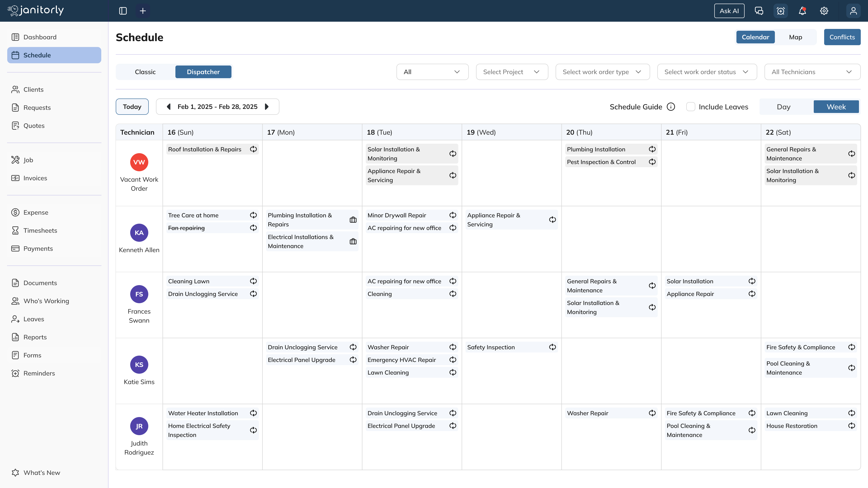868x488 pixels.
Task: Open Tree Care at home work order
Action: (x=212, y=215)
